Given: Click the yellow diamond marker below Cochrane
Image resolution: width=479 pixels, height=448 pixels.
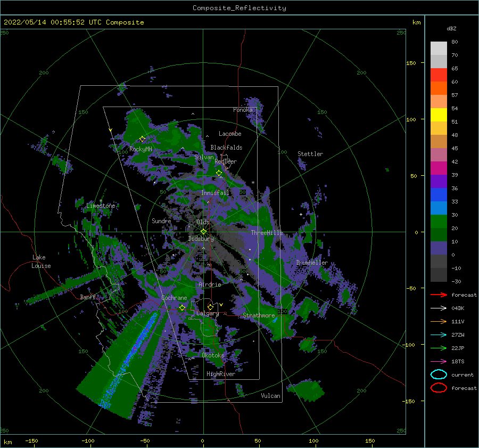Looking at the screenshot, I should (x=182, y=307).
